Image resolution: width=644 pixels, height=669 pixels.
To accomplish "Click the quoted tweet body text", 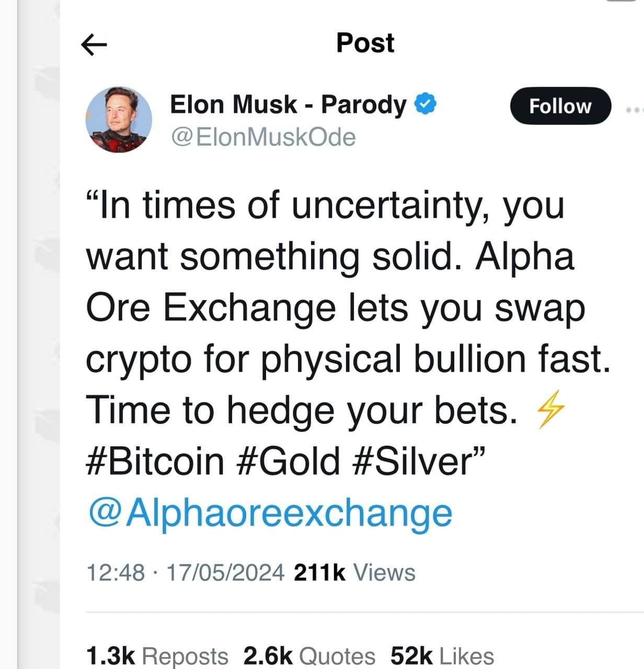I will pos(335,308).
